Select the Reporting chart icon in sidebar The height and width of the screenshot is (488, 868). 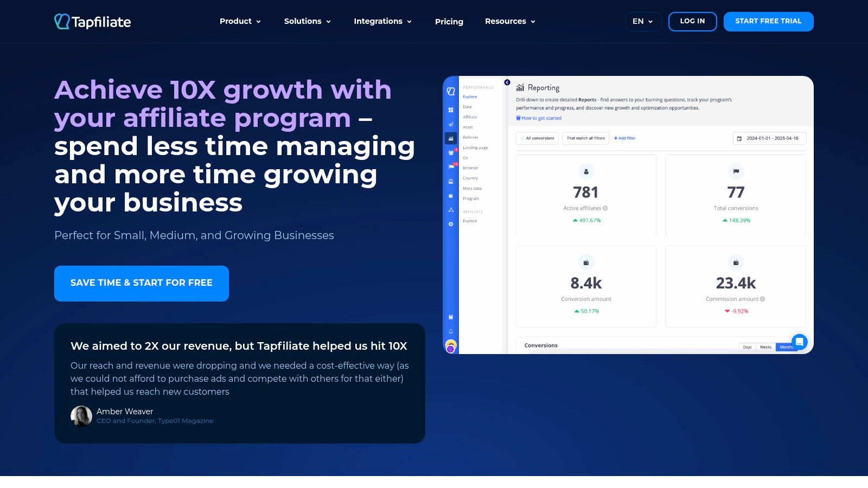pos(451,138)
